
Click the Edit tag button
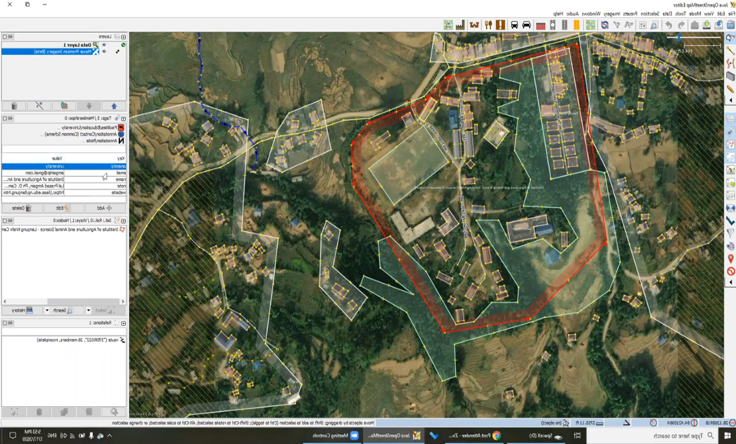tap(62, 207)
